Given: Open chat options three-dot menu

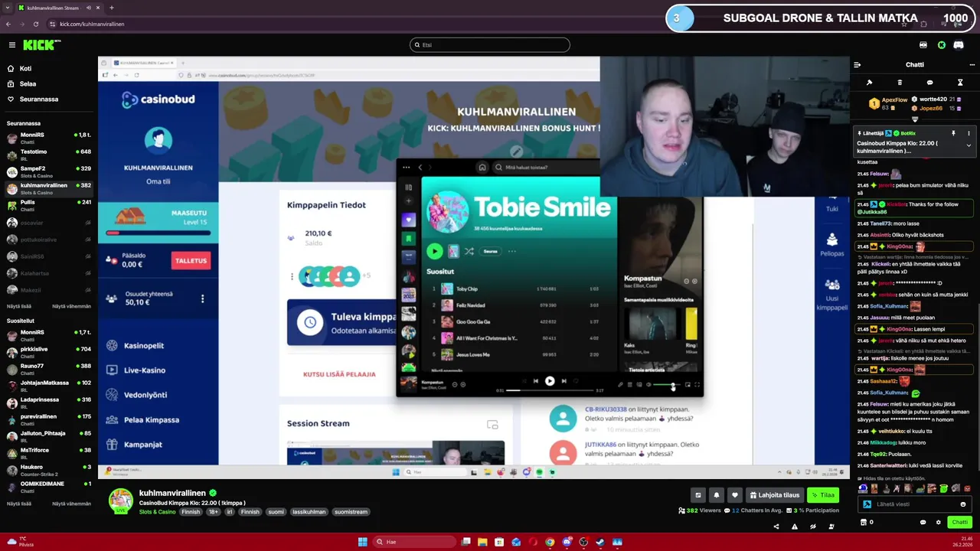Looking at the screenshot, I should [x=972, y=65].
